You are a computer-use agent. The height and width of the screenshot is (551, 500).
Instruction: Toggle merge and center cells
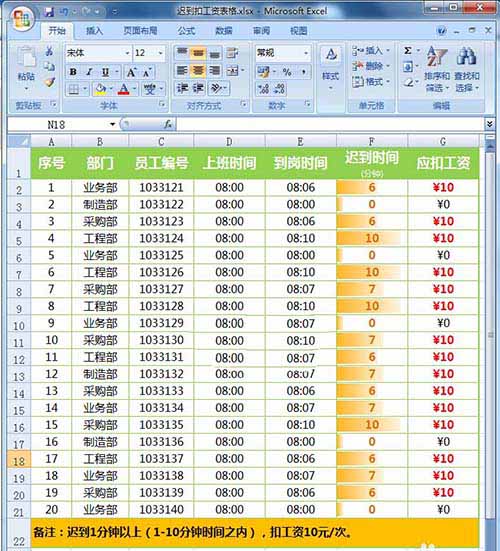point(232,71)
